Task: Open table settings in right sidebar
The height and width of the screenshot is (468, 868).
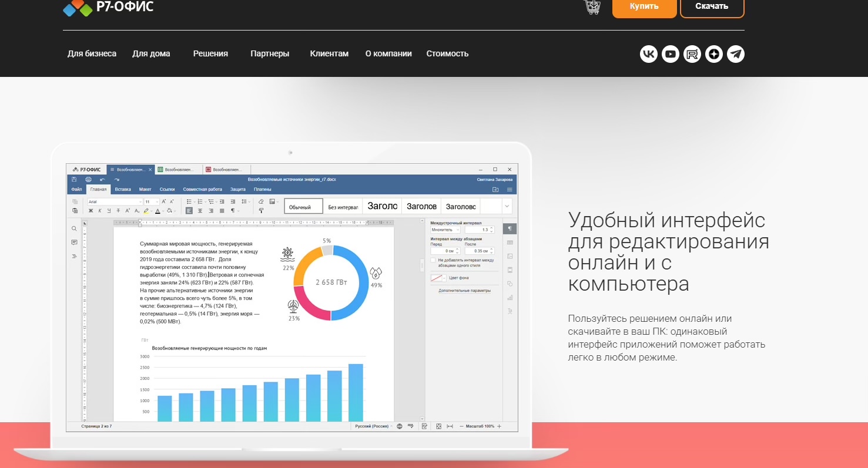Action: (x=510, y=243)
